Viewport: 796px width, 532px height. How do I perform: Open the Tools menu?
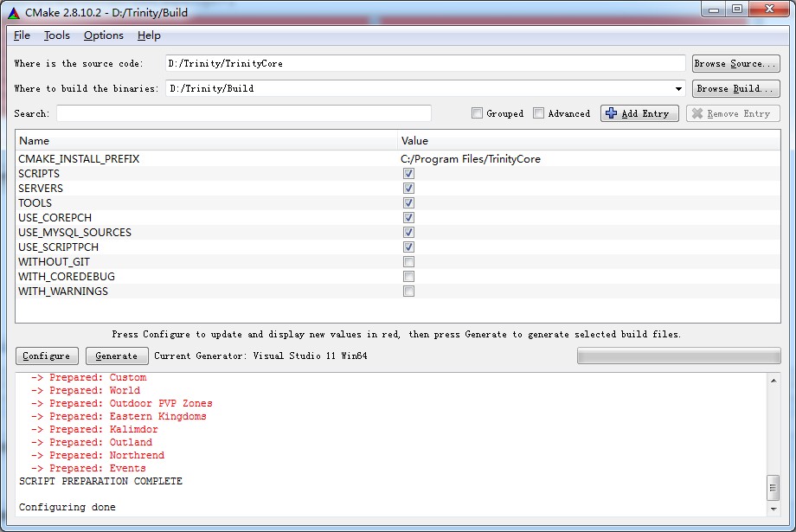(x=57, y=35)
